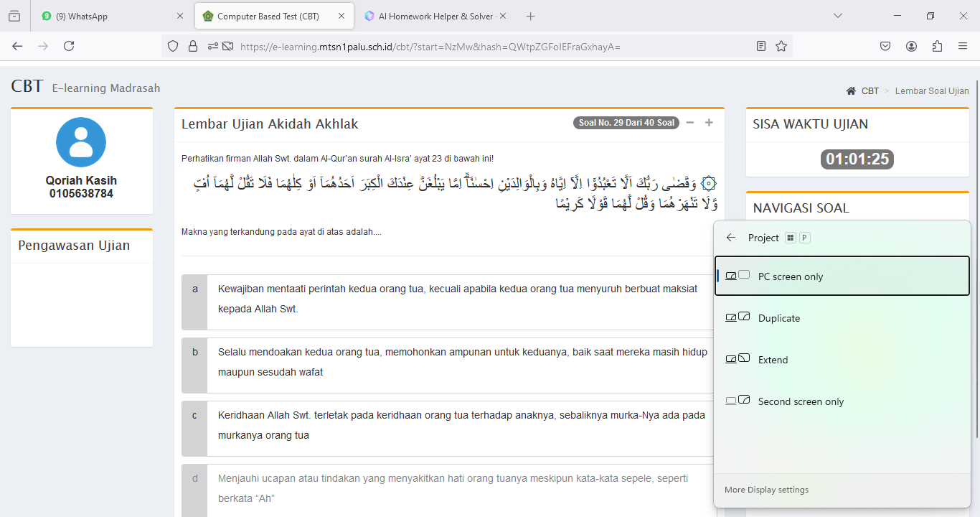Choose answer option d

click(x=449, y=490)
